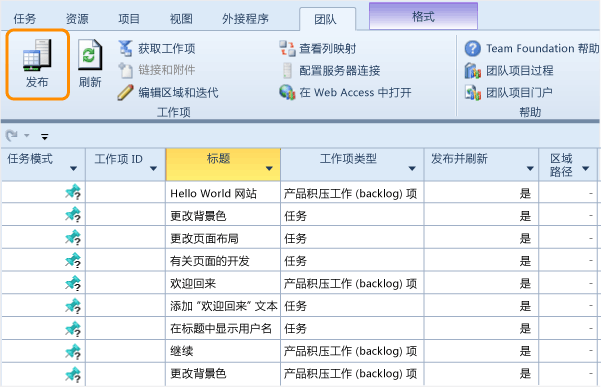This screenshot has width=601, height=387.
Task: Click the 团队项目门户 label
Action: 519,92
